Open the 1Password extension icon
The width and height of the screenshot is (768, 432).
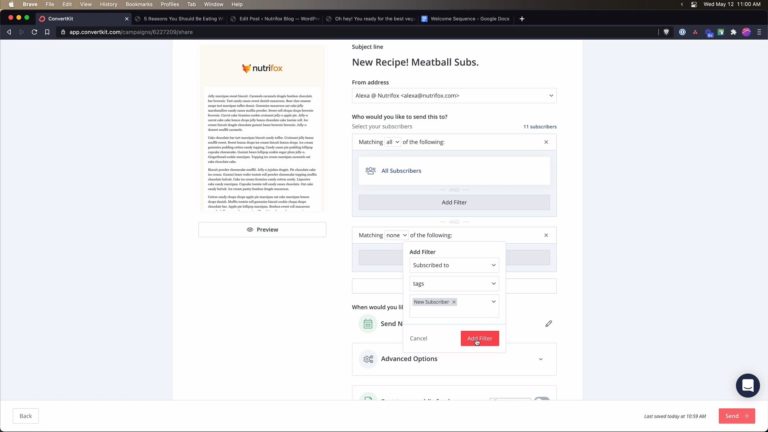(x=682, y=32)
